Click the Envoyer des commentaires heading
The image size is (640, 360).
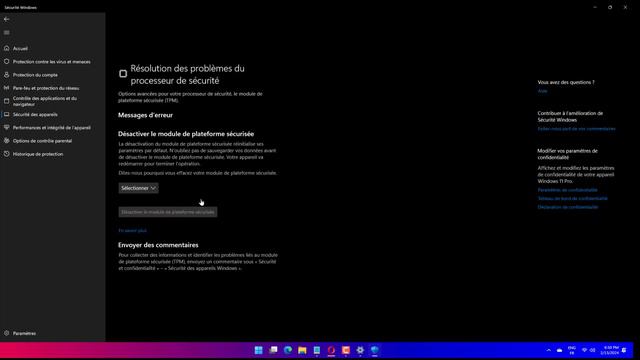coord(158,245)
